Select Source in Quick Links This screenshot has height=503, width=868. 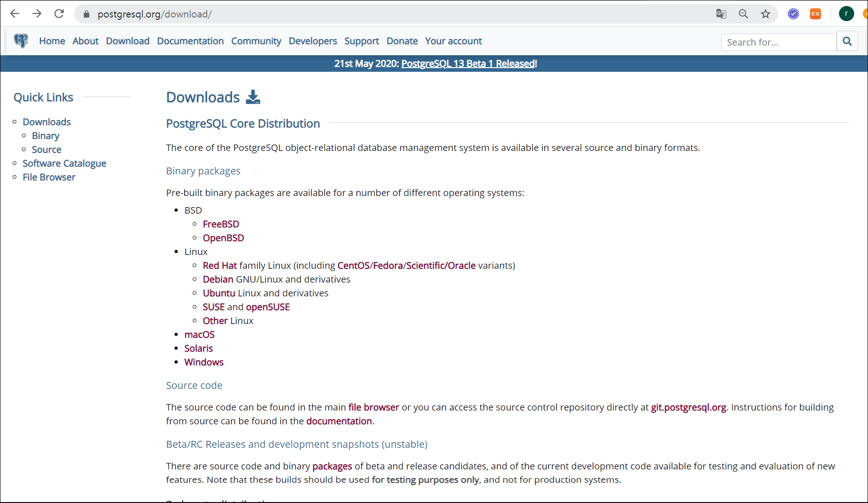coord(47,150)
